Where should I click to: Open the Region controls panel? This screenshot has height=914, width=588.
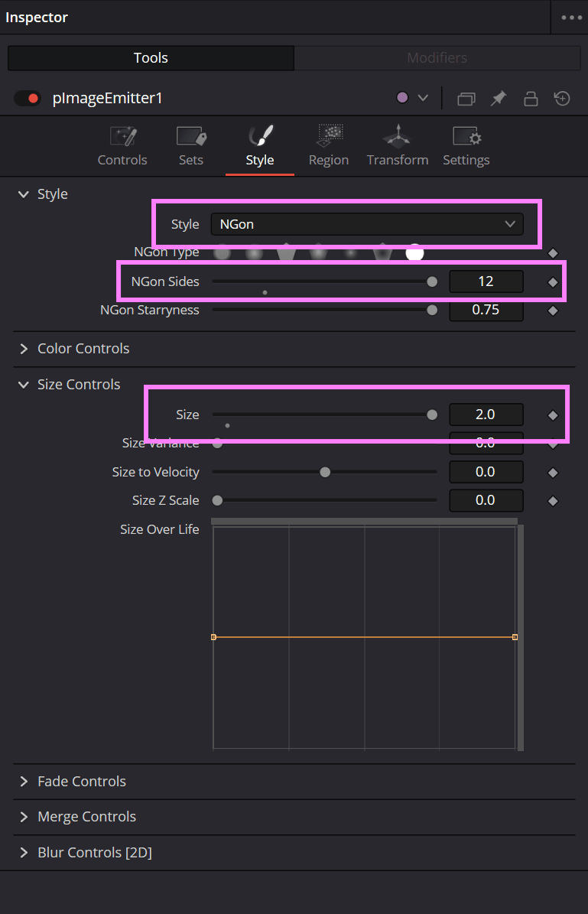point(329,145)
